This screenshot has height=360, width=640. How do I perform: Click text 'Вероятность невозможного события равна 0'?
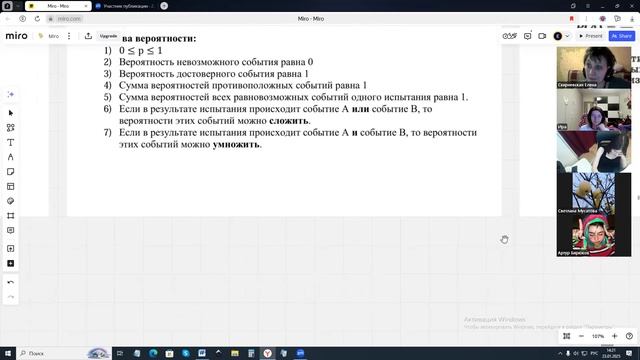[x=216, y=62]
